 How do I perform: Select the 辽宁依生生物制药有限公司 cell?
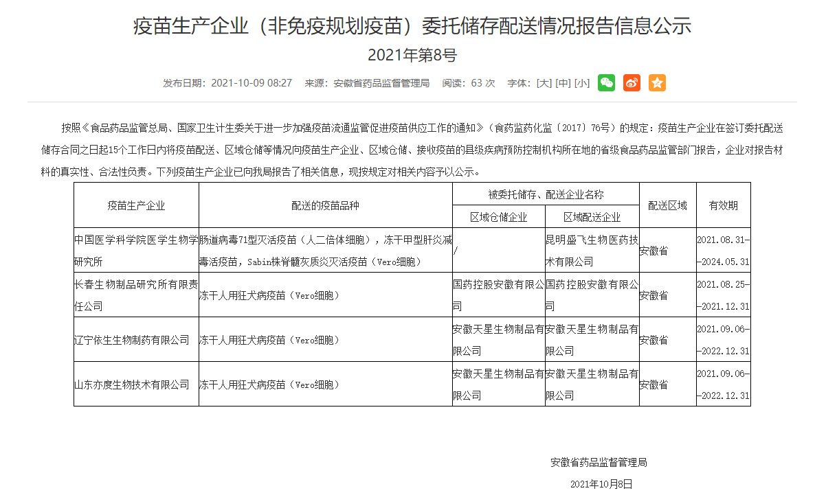coord(132,340)
